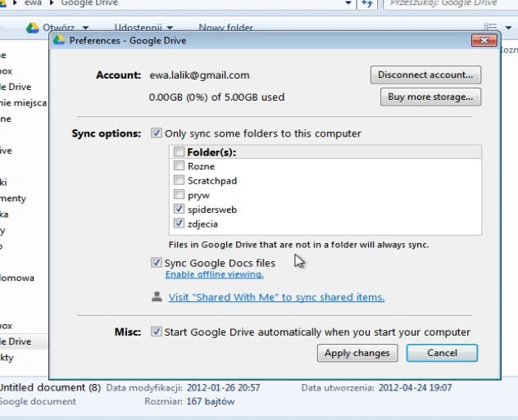Viewport: 518px width, 420px height.
Task: Uncheck Only sync some folders option
Action: click(157, 133)
